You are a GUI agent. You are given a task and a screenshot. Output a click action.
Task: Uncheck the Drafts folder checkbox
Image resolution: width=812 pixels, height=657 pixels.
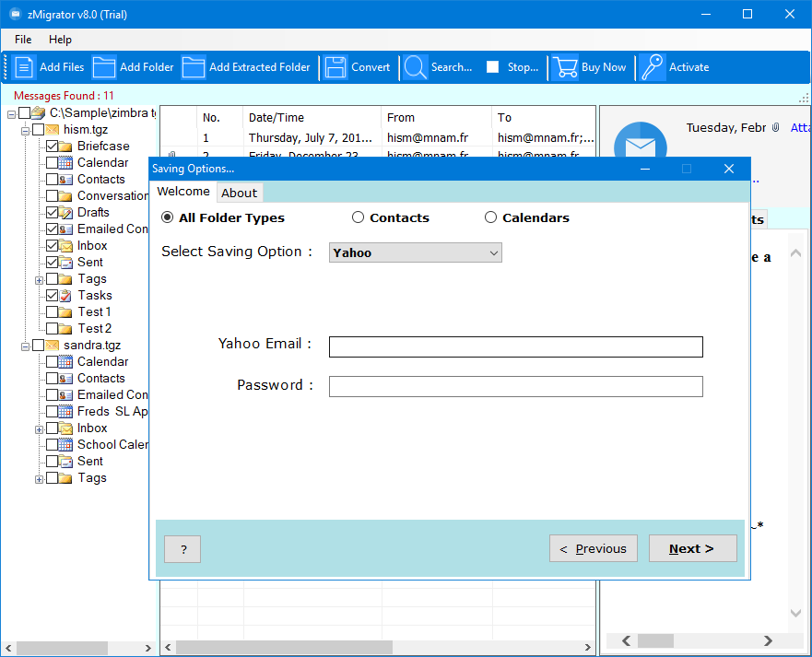[52, 212]
